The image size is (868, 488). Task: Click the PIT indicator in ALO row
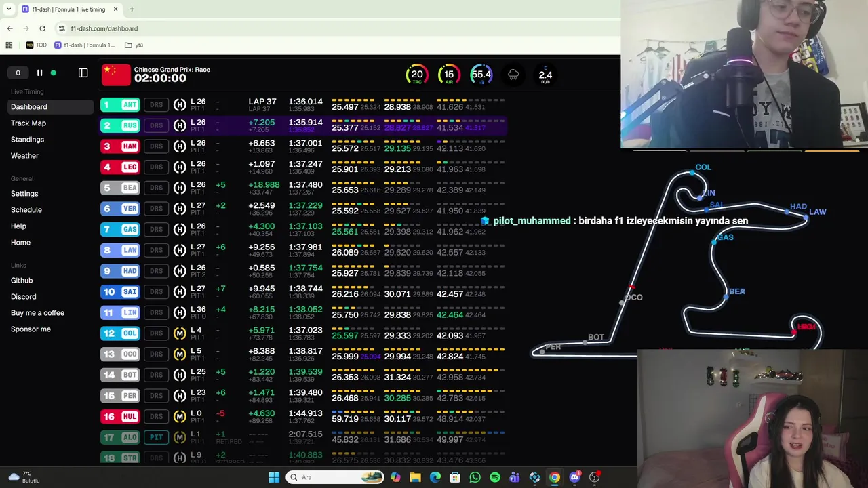tap(156, 437)
